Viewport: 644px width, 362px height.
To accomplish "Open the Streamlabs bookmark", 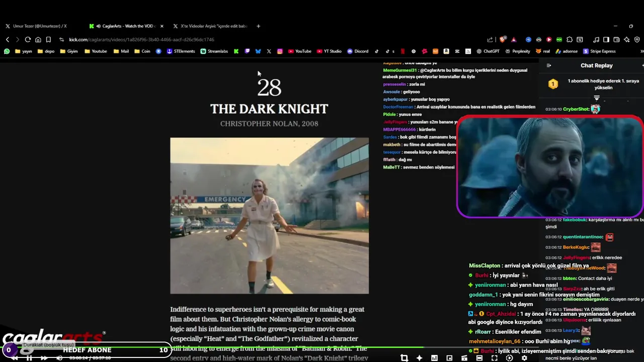I will (214, 51).
